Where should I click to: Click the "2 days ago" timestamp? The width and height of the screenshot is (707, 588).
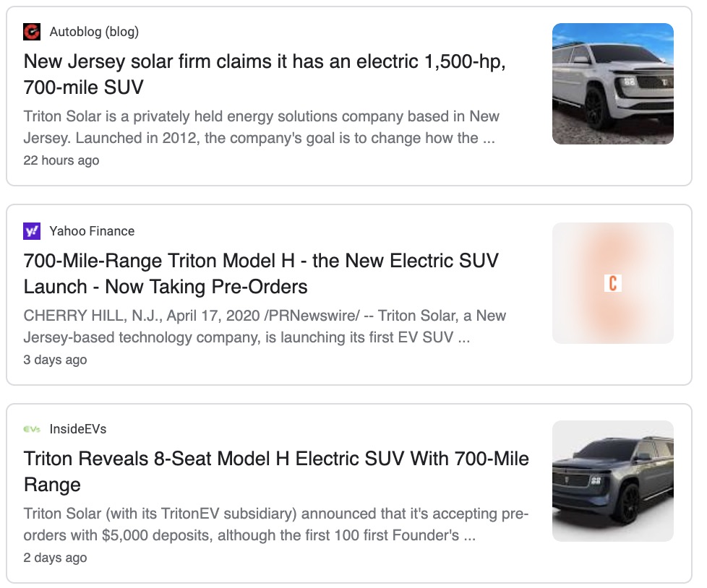tap(55, 558)
